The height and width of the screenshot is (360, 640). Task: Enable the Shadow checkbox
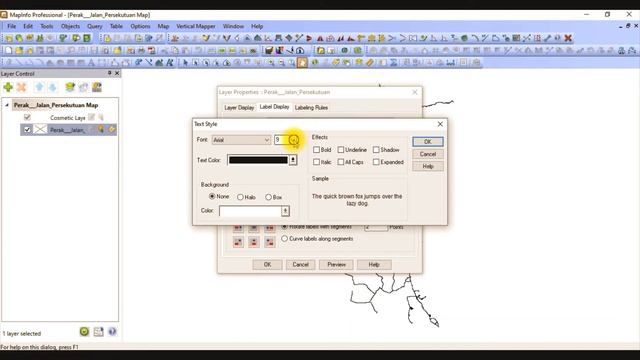coord(376,150)
